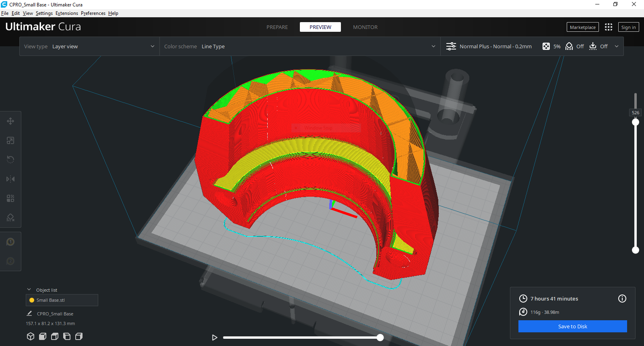Select the Move tool in left toolbar
Screen dimensions: 644x346
[10, 121]
